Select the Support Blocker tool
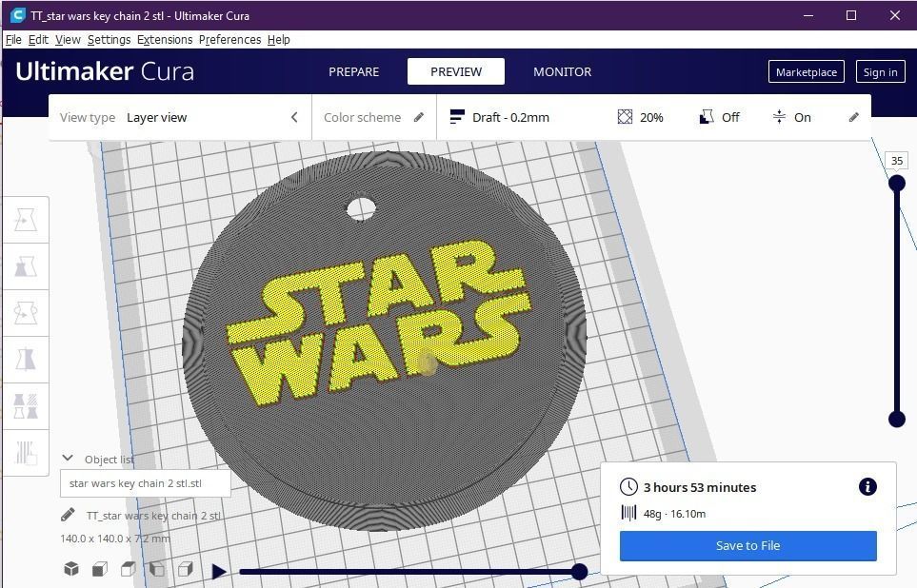Viewport: 917px width, 588px height. [x=25, y=452]
